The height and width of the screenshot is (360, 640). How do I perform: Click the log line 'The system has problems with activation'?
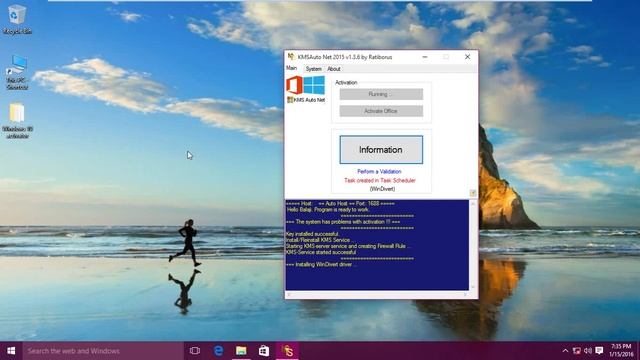pyautogui.click(x=343, y=222)
